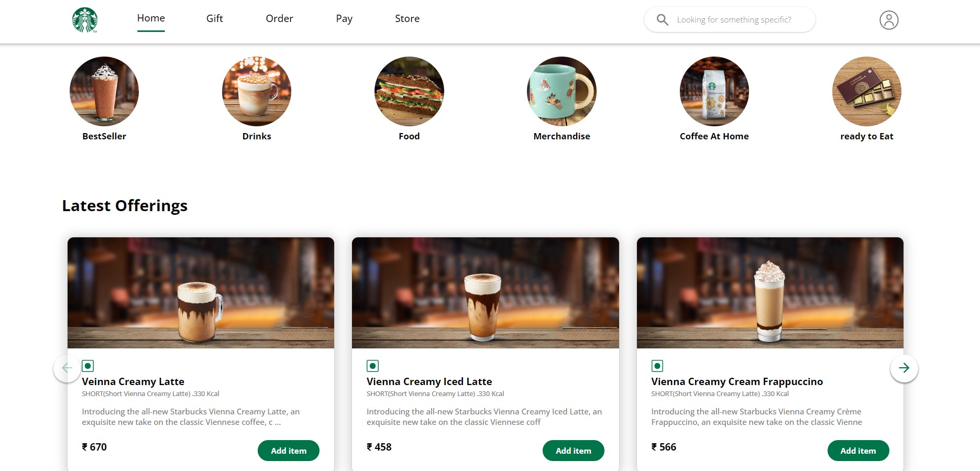The height and width of the screenshot is (471, 980).
Task: Click the search magnifier icon
Action: (x=662, y=20)
